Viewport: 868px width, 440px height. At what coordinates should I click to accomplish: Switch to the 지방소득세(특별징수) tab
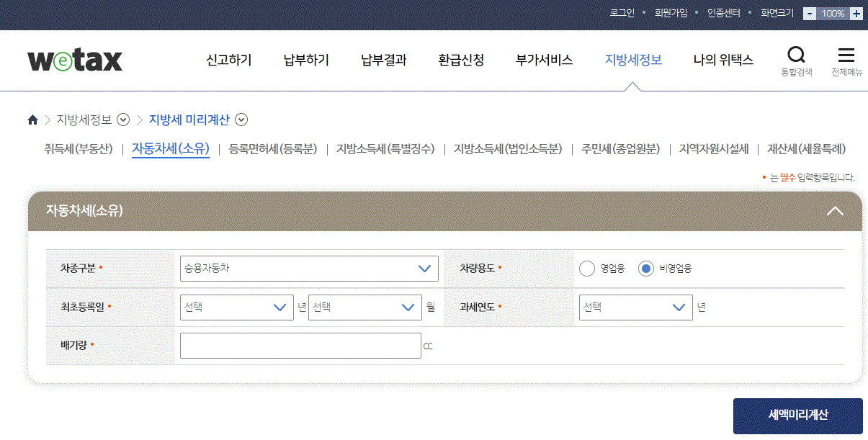385,149
